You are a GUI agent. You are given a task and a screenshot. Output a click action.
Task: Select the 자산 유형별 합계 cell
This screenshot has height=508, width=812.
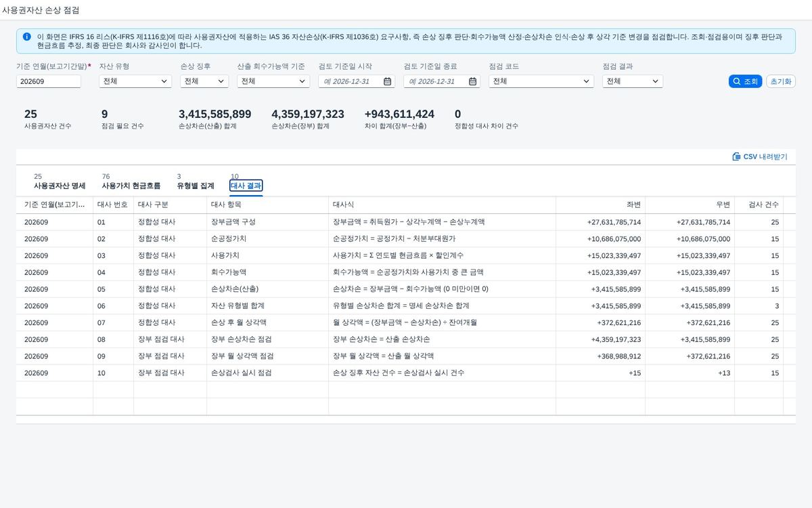pos(267,306)
